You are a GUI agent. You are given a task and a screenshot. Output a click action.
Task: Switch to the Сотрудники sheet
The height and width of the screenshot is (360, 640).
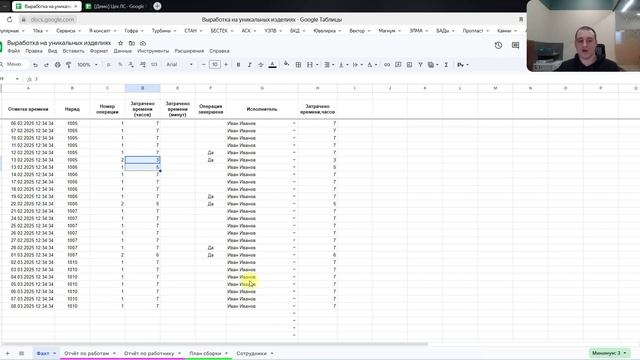[251, 353]
